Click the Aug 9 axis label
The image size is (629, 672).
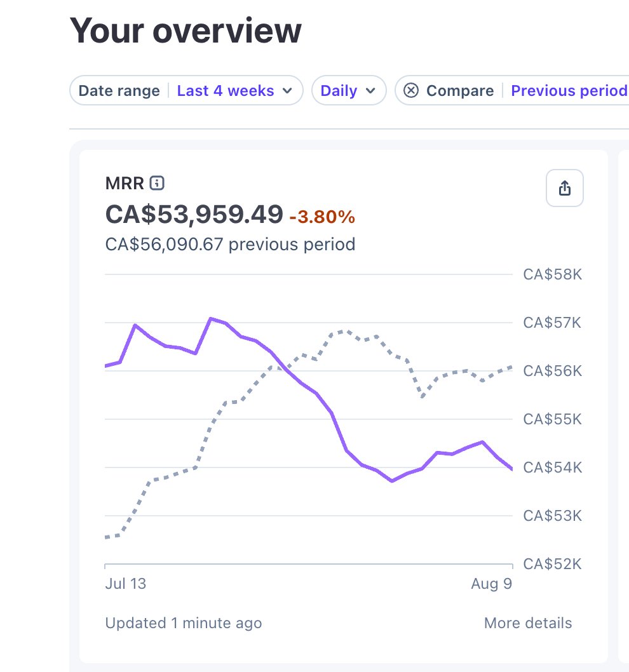coord(491,584)
